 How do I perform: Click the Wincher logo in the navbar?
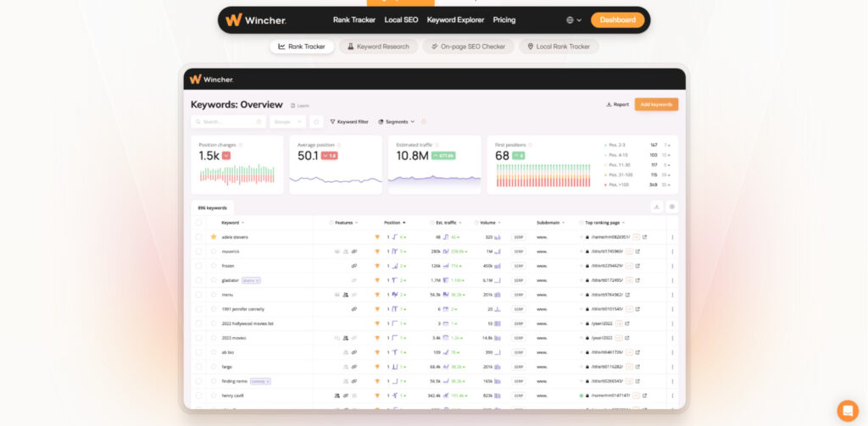pos(256,20)
